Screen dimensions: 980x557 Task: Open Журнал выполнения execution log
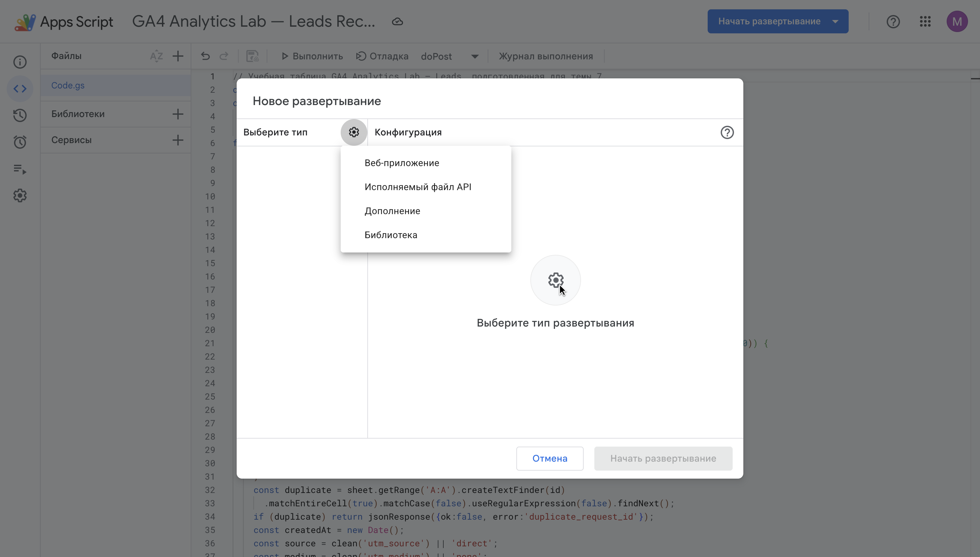coord(546,56)
